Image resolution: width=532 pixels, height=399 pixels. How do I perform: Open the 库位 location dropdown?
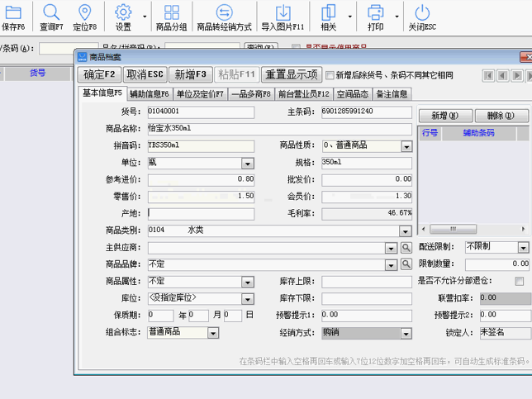click(248, 299)
